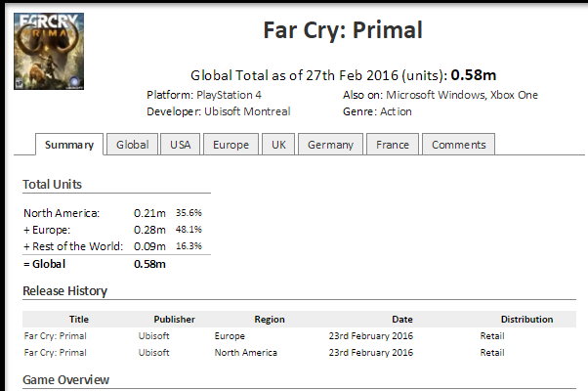Click the Distribution column header
Screen dimensions: 588x391
tap(526, 320)
